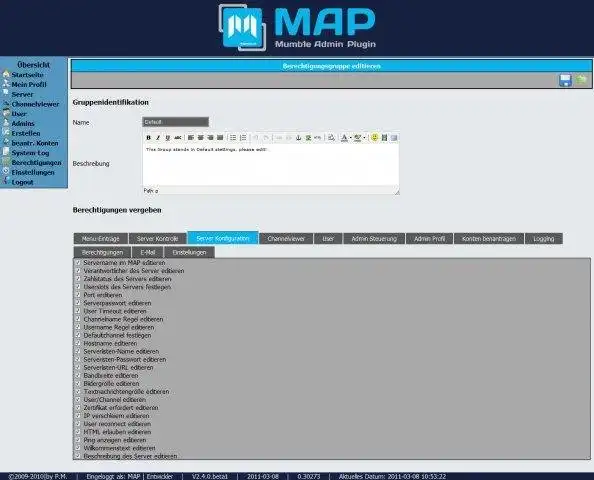Click the undo icon in the editor toolbar
Image resolution: width=594 pixels, height=480 pixels.
256,138
